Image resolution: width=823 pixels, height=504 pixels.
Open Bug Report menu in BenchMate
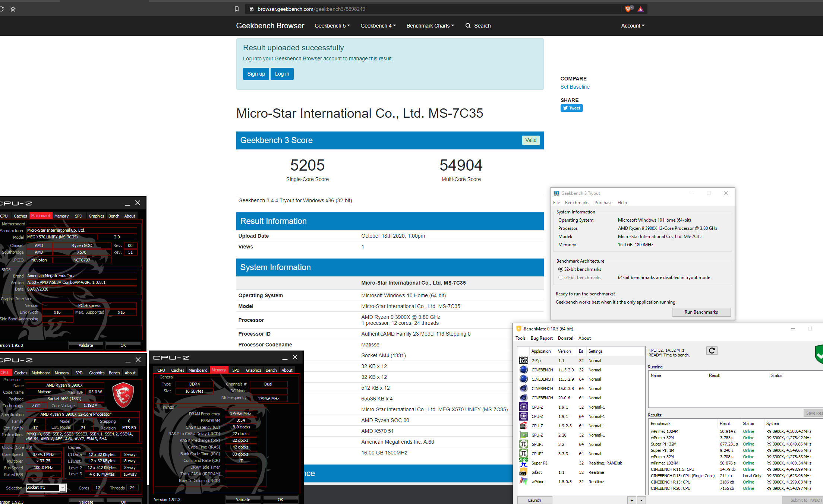542,338
